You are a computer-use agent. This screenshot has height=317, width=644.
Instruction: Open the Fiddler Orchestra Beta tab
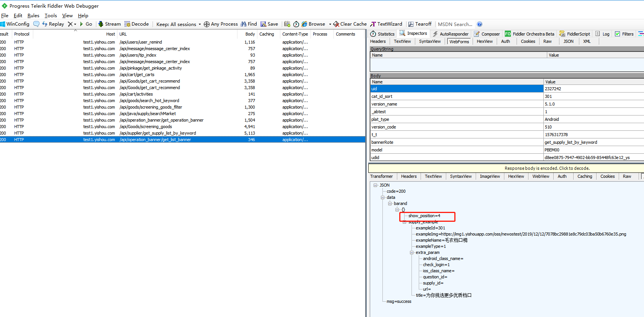pos(529,34)
